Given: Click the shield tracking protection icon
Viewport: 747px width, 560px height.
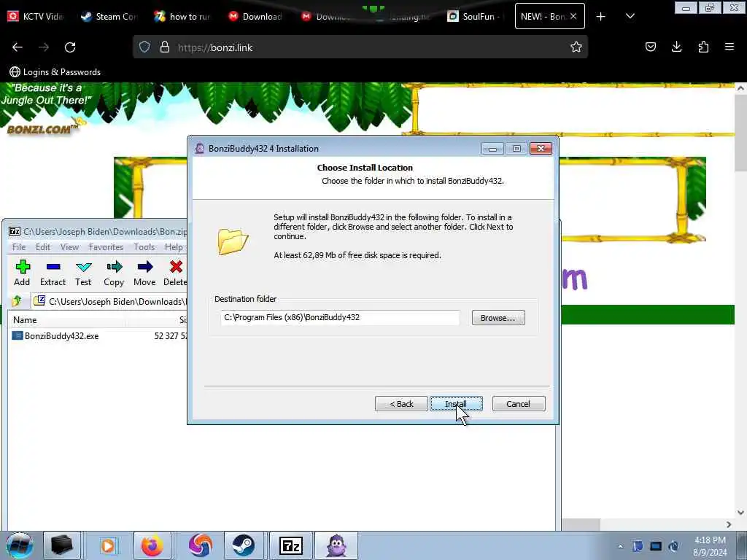Looking at the screenshot, I should 144,47.
